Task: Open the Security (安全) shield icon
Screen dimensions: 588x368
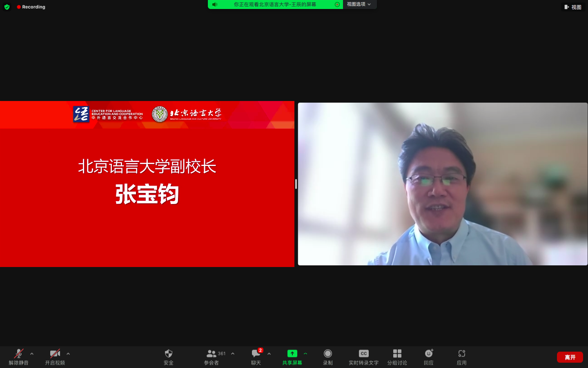Action: pyautogui.click(x=169, y=354)
